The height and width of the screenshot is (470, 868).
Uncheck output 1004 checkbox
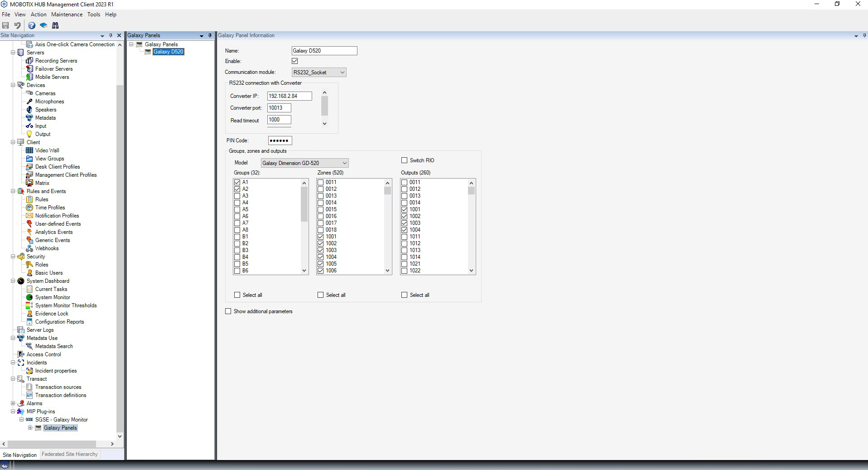tap(405, 230)
